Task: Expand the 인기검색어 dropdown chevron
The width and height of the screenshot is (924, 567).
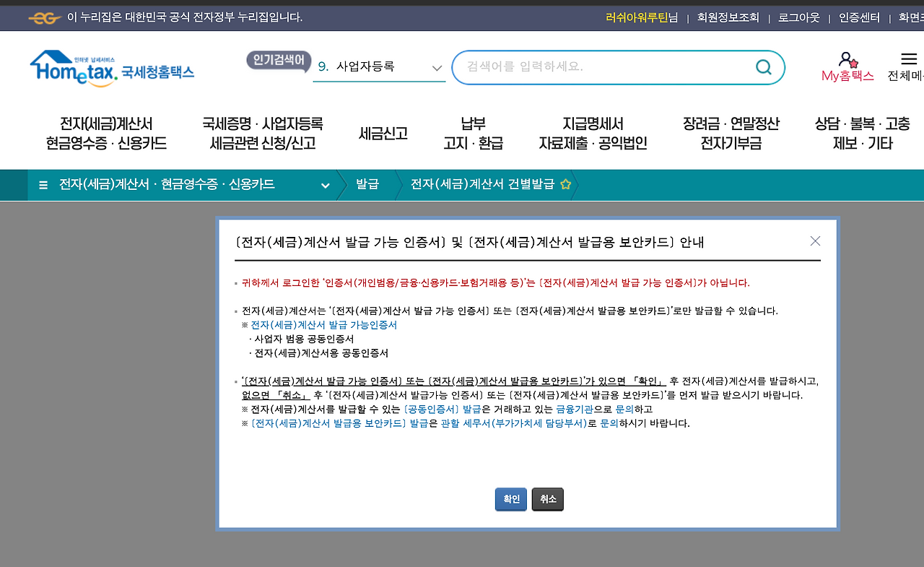Action: [x=436, y=67]
